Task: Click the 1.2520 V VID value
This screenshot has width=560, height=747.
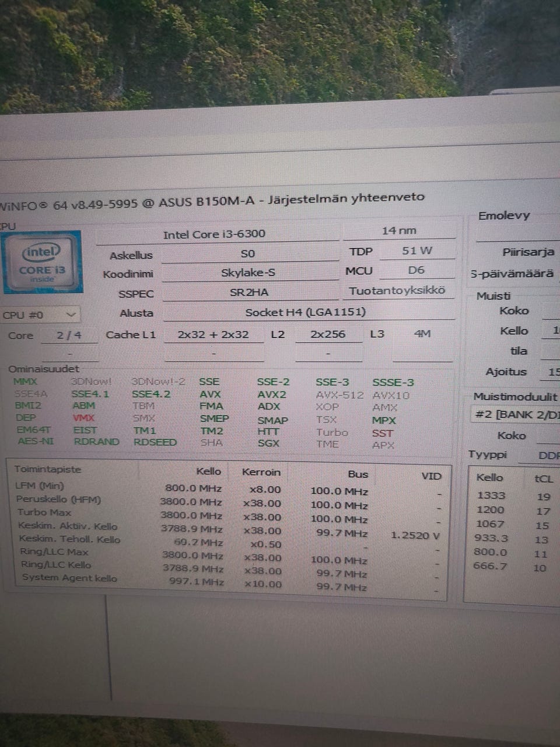Action: coord(415,535)
